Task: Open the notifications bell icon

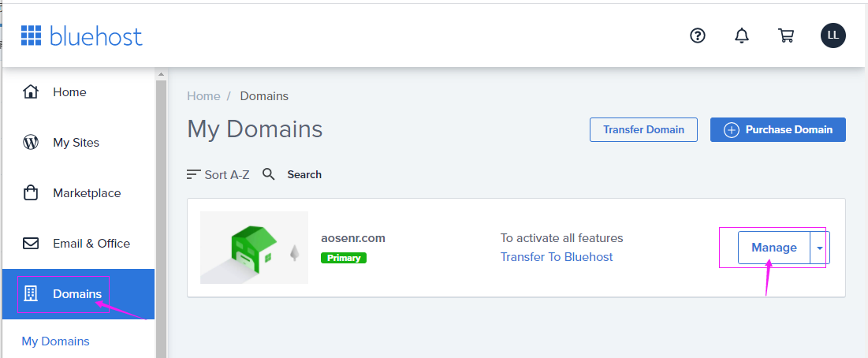Action: tap(741, 35)
